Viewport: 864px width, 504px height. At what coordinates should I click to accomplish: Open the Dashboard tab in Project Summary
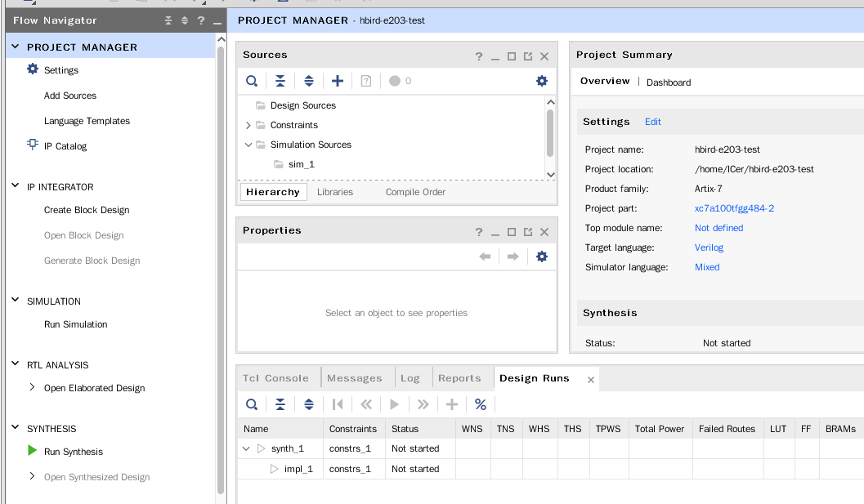tap(669, 83)
